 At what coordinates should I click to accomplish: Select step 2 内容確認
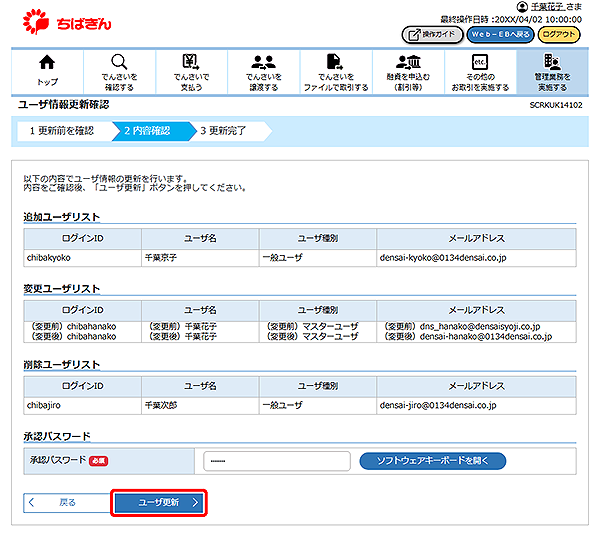click(147, 130)
